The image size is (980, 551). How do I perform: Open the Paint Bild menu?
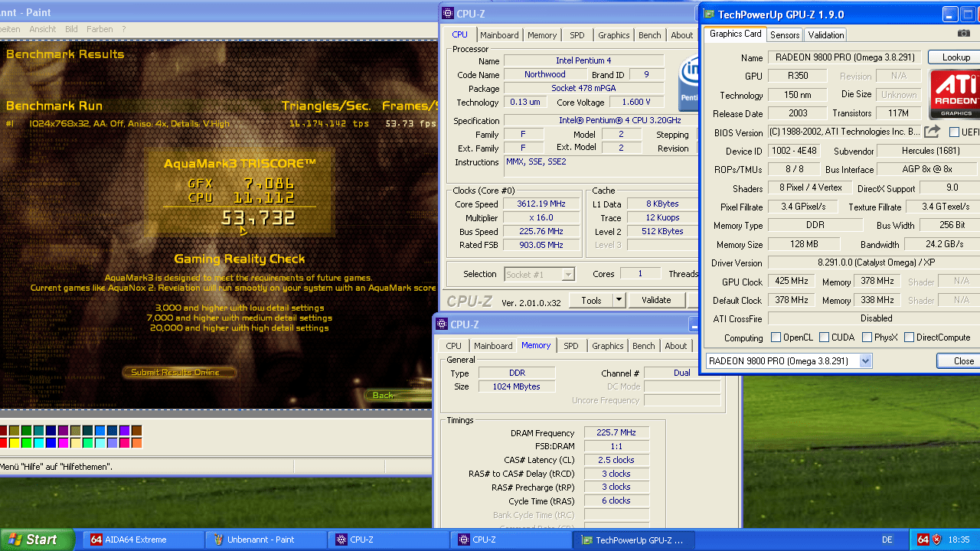tap(71, 29)
